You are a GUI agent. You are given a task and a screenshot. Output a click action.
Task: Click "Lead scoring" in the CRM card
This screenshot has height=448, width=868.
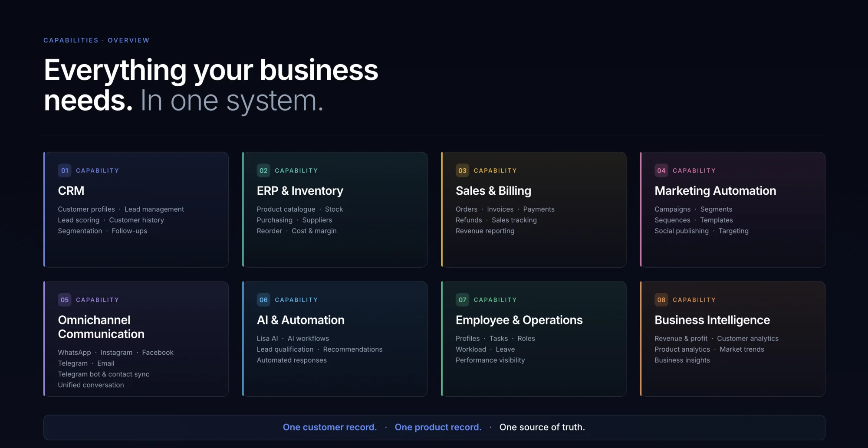79,220
